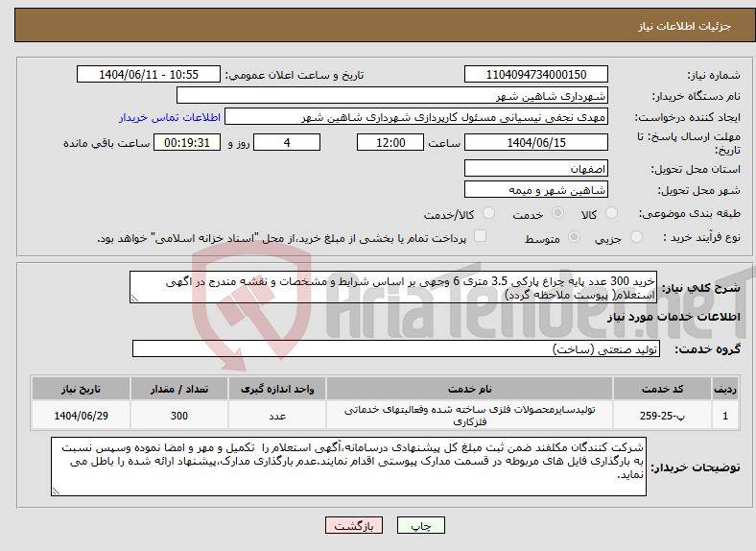This screenshot has height=551, width=756.
Task: Click the تعداد / مقدار column header
Action: pos(178,389)
